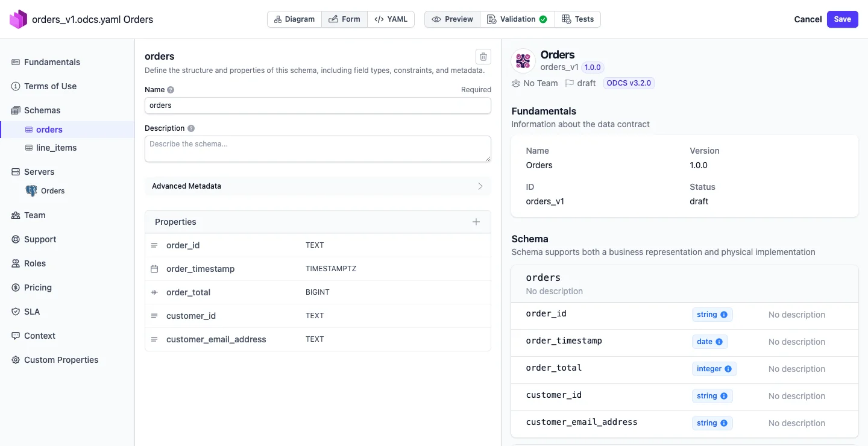Click the drag handle icon for customer_email_address
Viewport: 868px width, 446px height.
tap(154, 339)
